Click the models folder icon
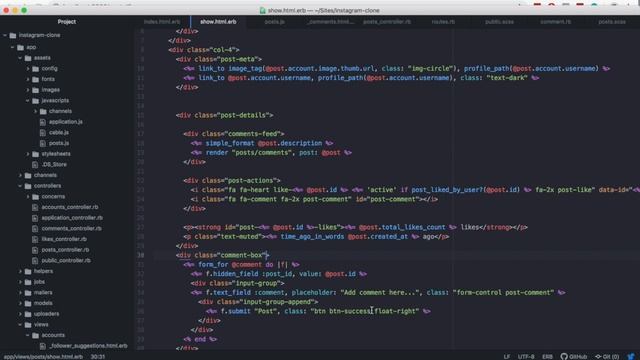640x360 pixels. [28, 303]
